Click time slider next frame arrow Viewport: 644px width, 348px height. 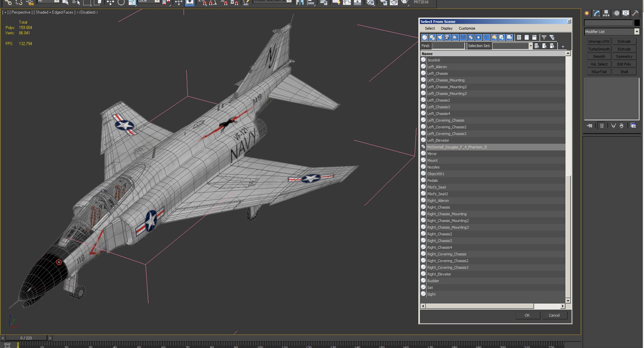(50, 338)
